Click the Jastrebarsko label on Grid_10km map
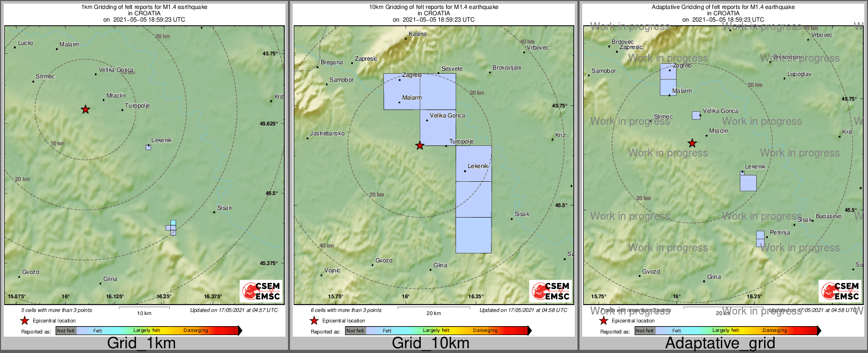The height and width of the screenshot is (353, 868). [x=327, y=133]
